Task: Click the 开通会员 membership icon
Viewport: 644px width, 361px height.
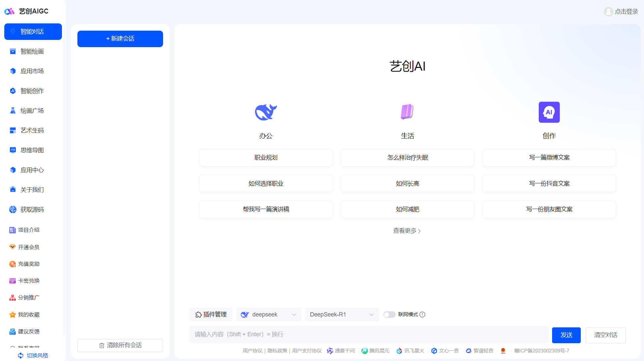Action: 13,247
